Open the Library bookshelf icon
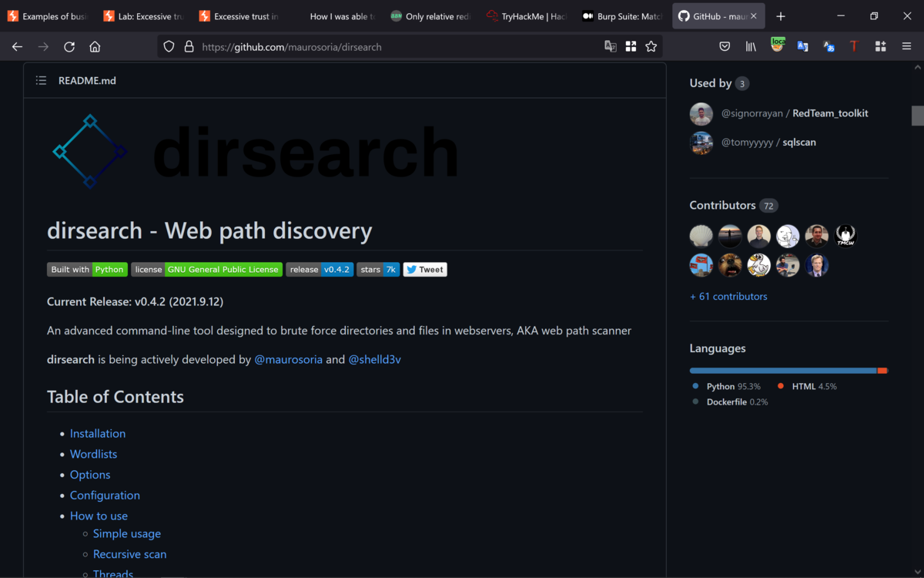924x578 pixels. pyautogui.click(x=751, y=46)
